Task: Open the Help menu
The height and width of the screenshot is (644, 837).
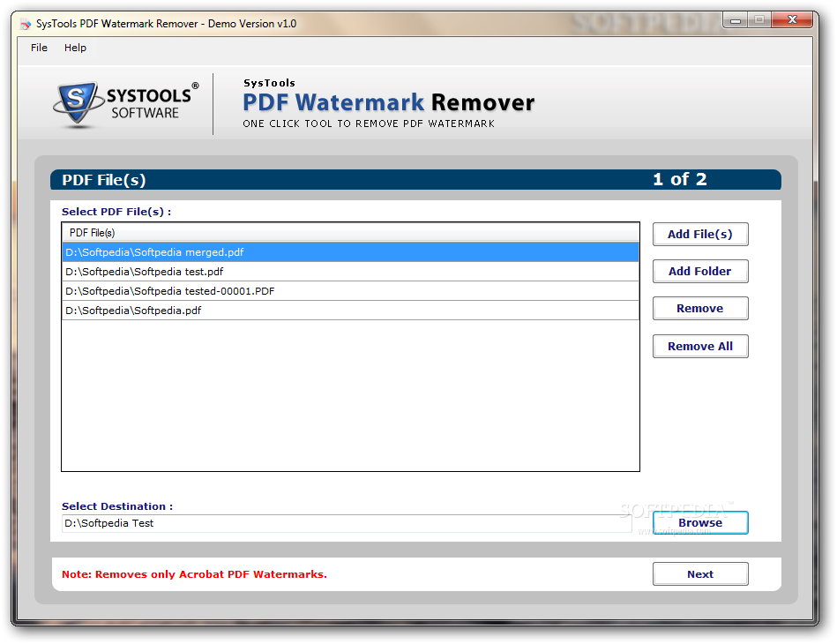Action: [x=75, y=48]
